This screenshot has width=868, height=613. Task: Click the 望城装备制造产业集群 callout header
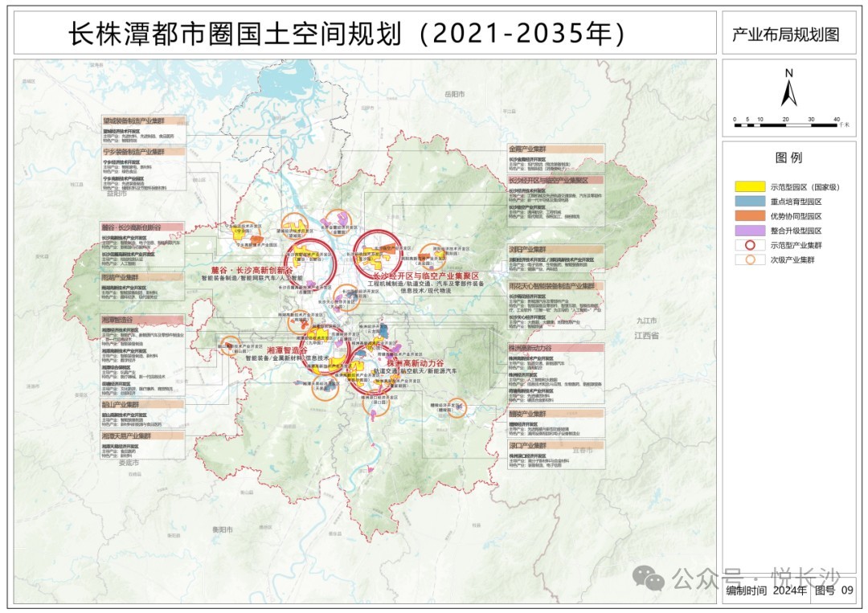click(143, 120)
